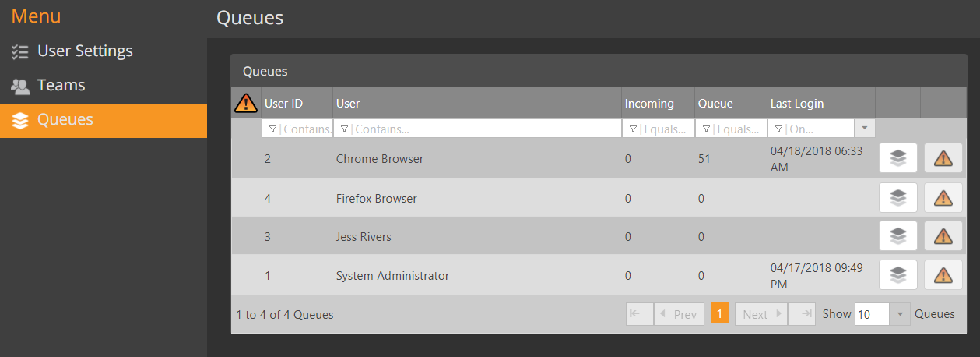The height and width of the screenshot is (357, 980).
Task: Click the 04/18/2018 06:33 AM login date
Action: [817, 159]
